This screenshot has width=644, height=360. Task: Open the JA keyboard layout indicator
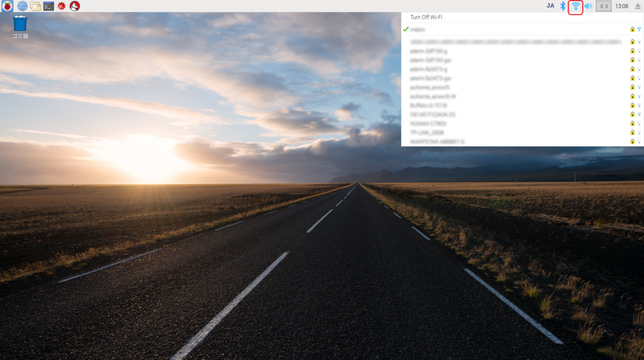550,6
